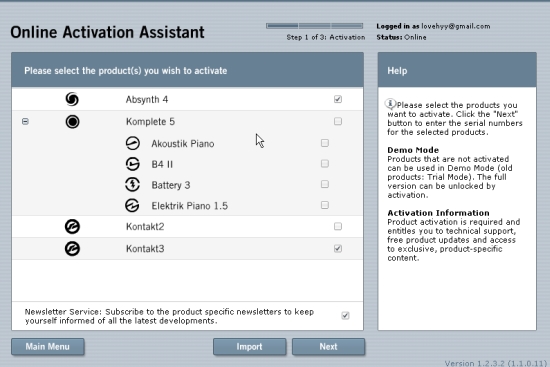Enable the Komplete 5 checkbox
This screenshot has height=367, width=550.
pyautogui.click(x=338, y=121)
